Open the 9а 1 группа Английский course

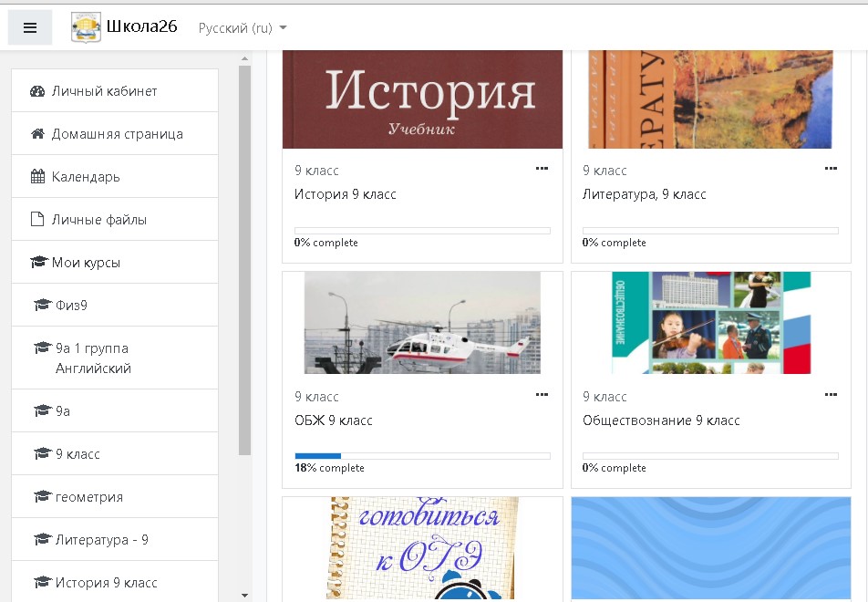(92, 358)
